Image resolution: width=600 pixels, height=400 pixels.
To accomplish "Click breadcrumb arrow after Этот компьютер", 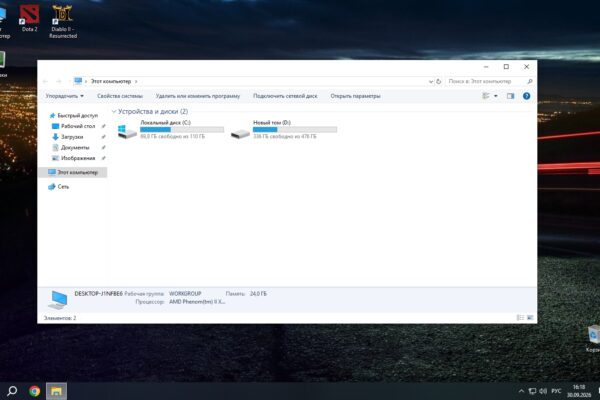I will click(136, 82).
